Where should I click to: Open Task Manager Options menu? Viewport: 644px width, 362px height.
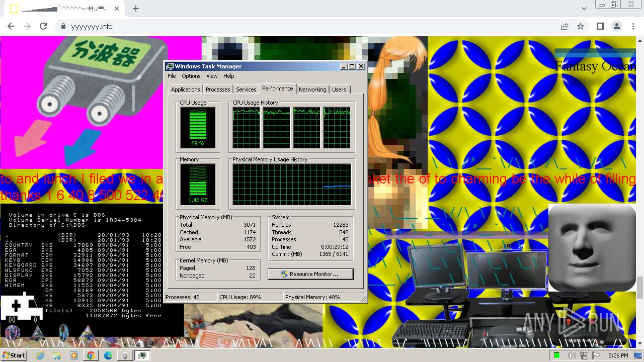(x=191, y=76)
